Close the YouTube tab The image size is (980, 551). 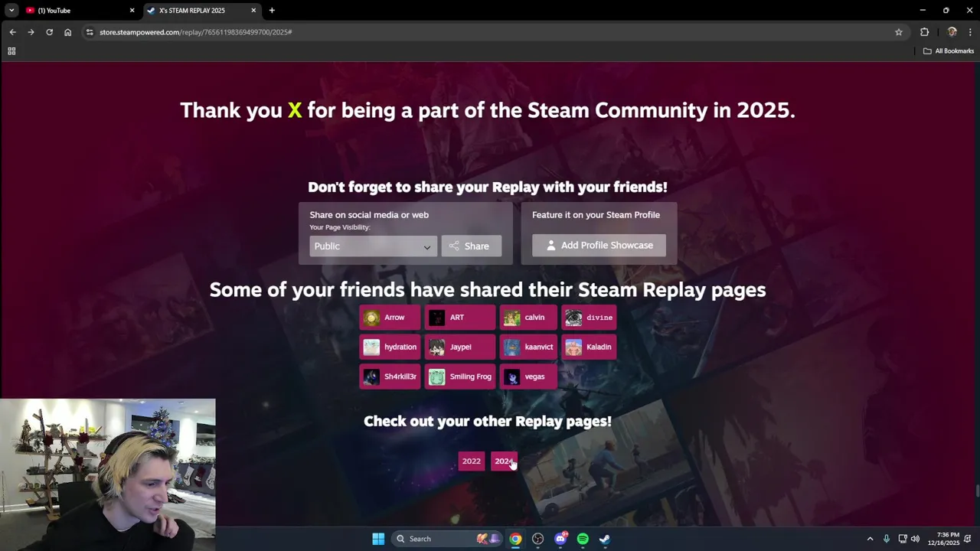132,11
